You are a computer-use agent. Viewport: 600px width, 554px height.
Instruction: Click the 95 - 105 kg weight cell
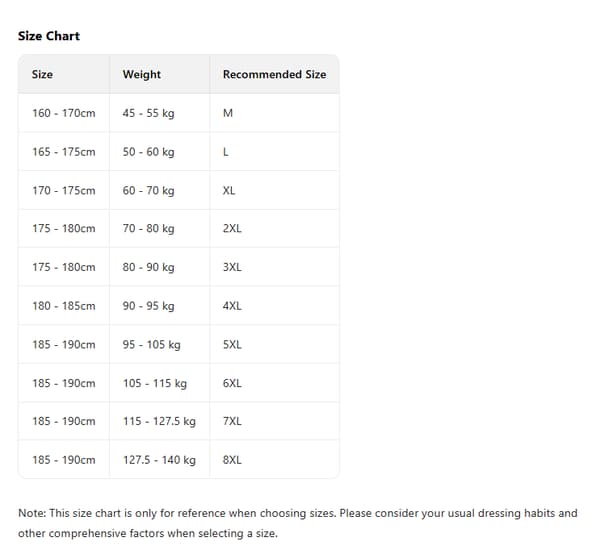160,344
